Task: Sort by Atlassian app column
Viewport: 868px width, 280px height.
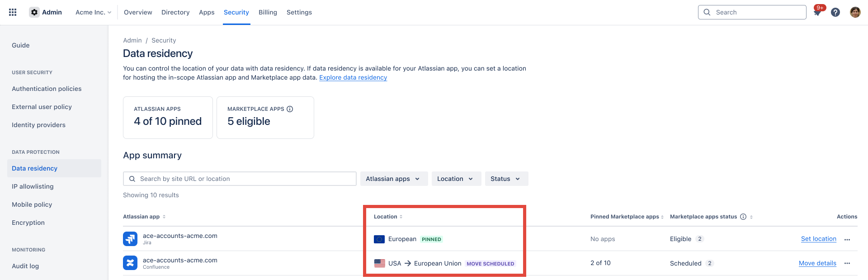Action: click(164, 217)
